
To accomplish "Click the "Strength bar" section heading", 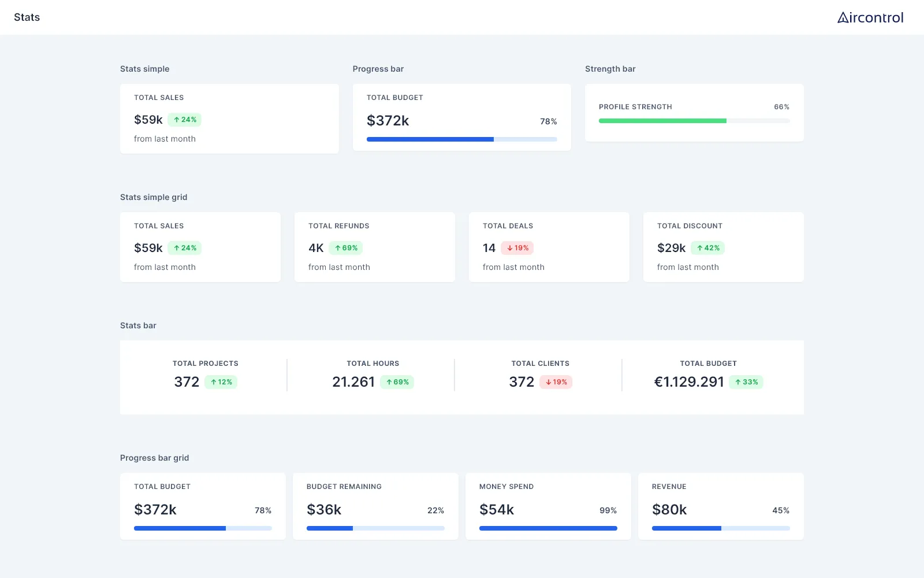I will click(610, 69).
